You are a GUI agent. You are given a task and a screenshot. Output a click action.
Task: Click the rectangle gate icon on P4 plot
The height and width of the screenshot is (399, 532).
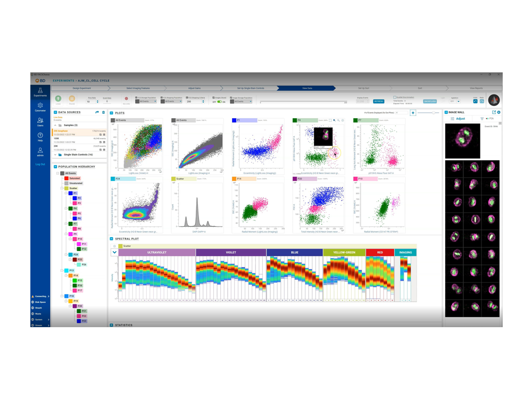click(x=330, y=120)
